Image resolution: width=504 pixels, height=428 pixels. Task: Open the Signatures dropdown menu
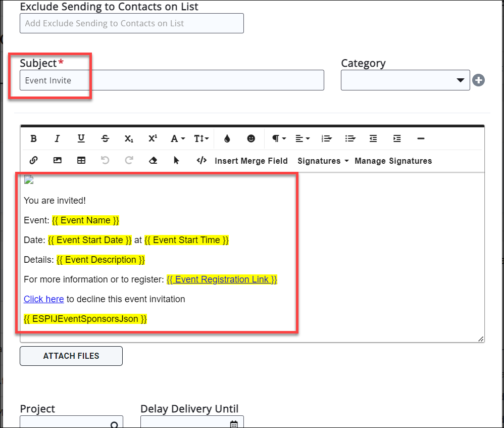(x=323, y=161)
